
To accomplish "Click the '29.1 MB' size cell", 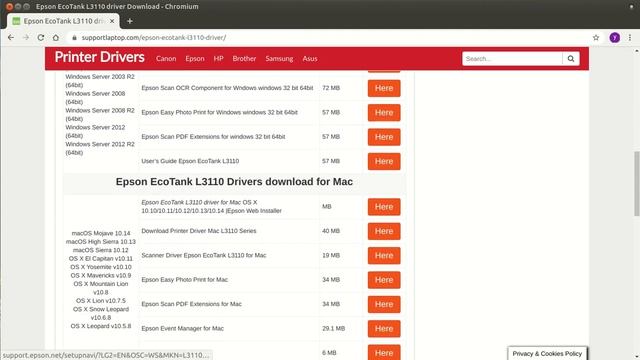I will pyautogui.click(x=333, y=329).
